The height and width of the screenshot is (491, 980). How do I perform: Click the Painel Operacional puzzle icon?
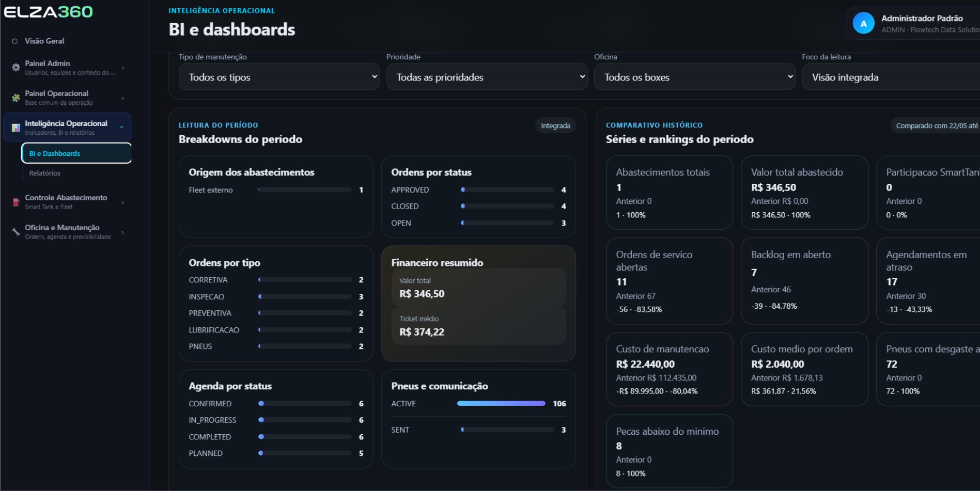coord(15,98)
